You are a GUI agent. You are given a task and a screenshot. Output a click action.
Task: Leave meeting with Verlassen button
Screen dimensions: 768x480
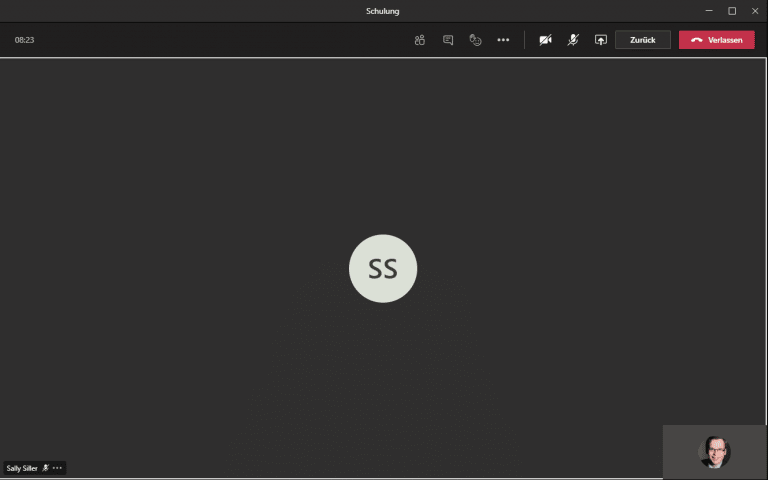[717, 40]
